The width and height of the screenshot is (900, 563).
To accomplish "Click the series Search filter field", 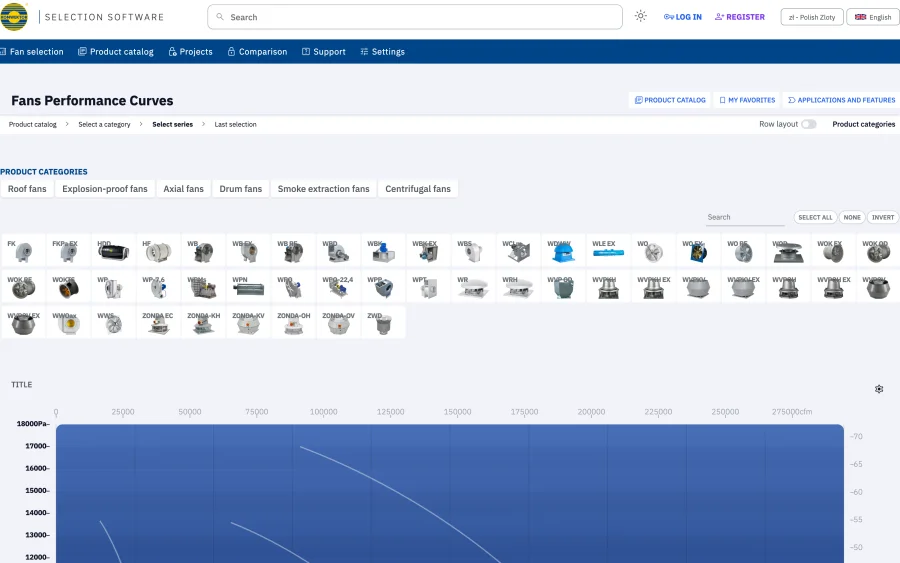I will (745, 218).
